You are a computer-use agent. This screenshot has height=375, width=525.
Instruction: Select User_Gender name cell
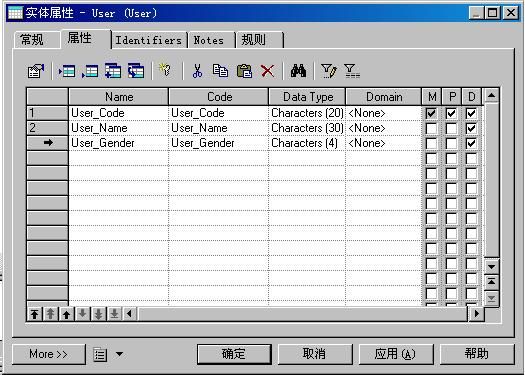pyautogui.click(x=119, y=143)
